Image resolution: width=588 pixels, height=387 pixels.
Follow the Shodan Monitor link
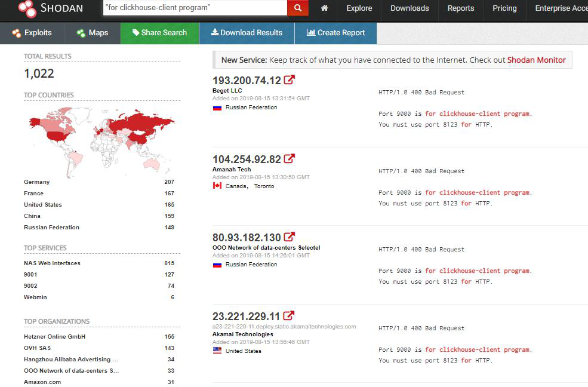(x=536, y=60)
